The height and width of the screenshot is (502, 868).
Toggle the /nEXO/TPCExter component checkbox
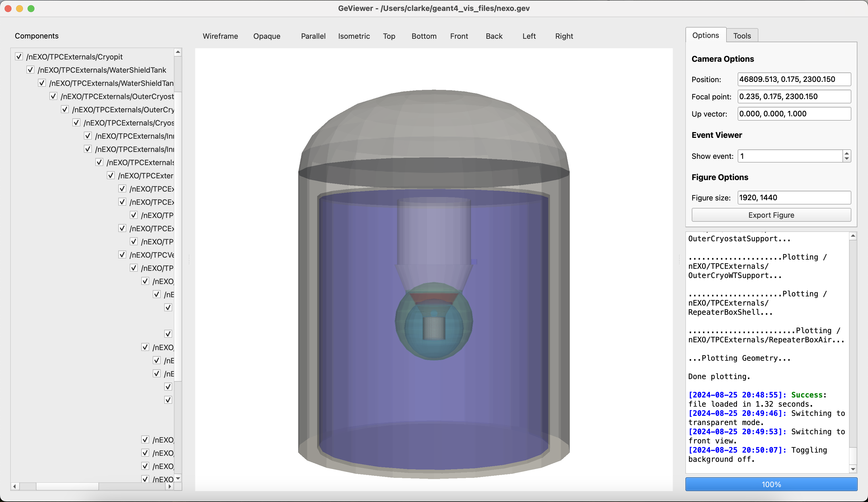click(111, 175)
